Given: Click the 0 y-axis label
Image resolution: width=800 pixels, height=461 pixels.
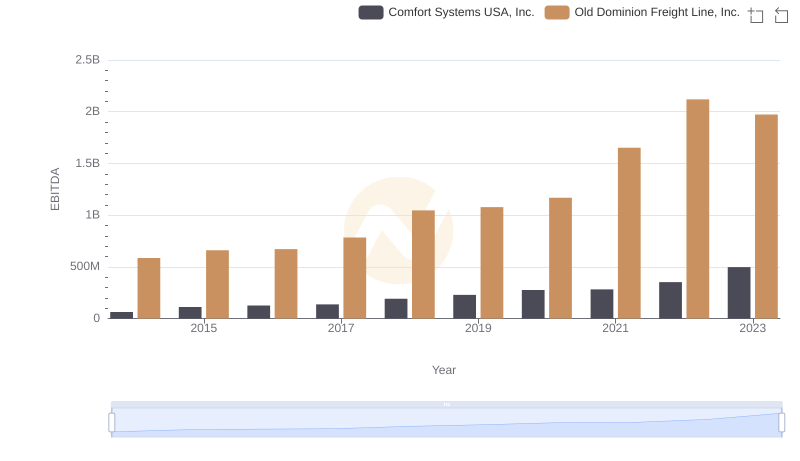Looking at the screenshot, I should 96,318.
